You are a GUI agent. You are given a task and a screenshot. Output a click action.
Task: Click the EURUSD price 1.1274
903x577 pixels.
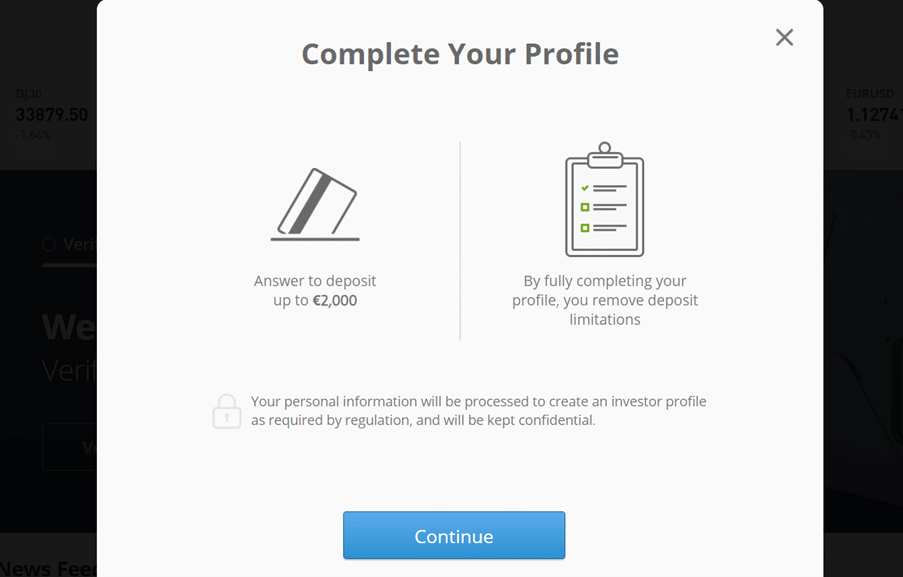tap(874, 115)
